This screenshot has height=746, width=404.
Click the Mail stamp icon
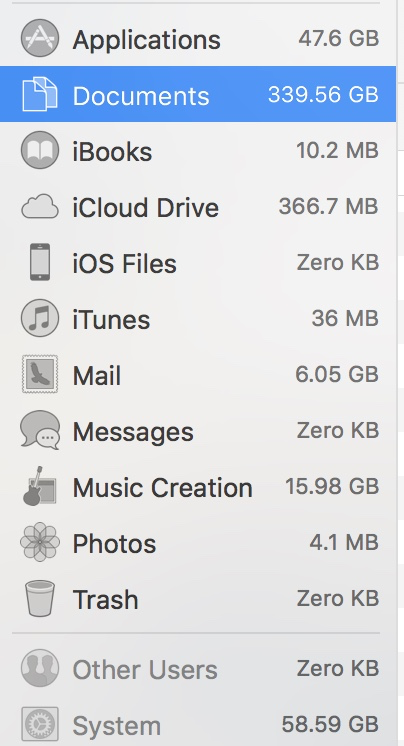[40, 374]
